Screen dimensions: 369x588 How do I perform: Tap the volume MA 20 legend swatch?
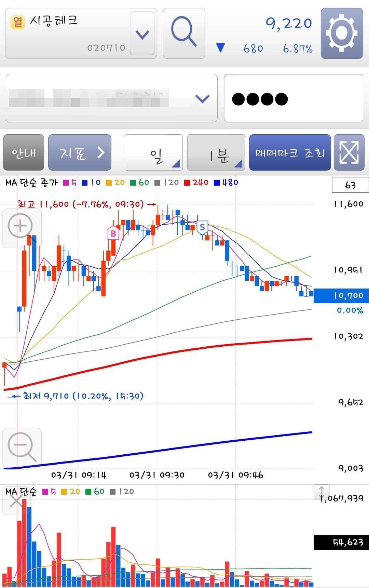pos(64,492)
